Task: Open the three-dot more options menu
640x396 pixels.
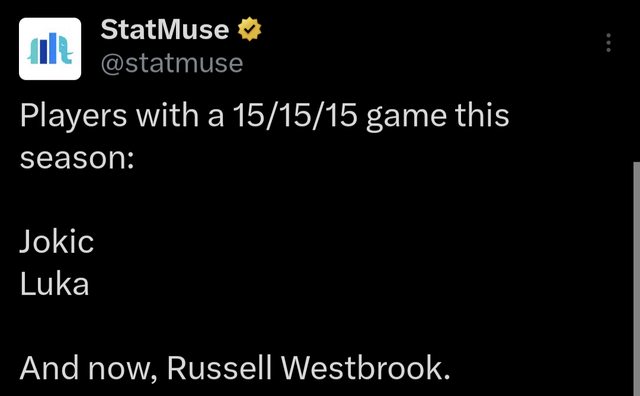Action: (609, 43)
